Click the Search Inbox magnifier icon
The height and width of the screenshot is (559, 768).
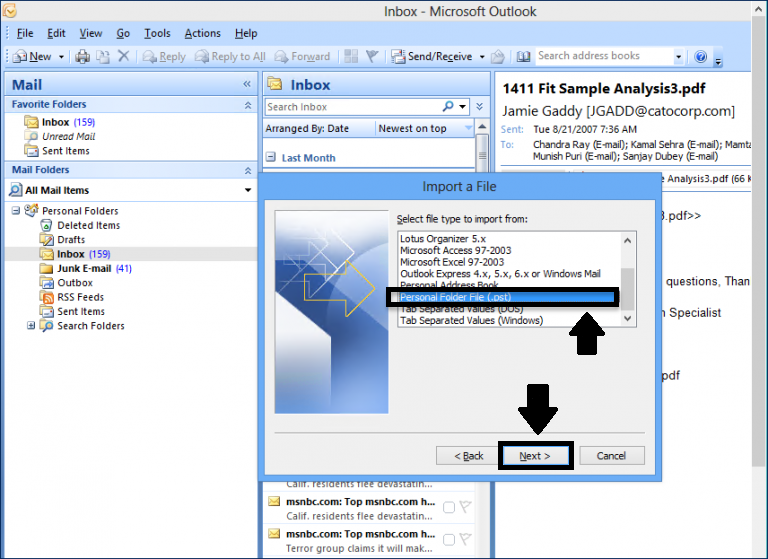448,106
